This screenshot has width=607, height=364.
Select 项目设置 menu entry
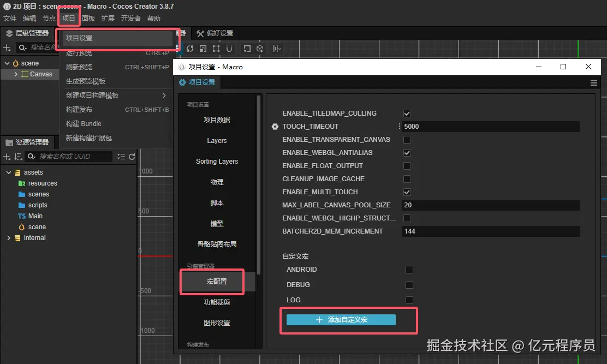coord(117,38)
